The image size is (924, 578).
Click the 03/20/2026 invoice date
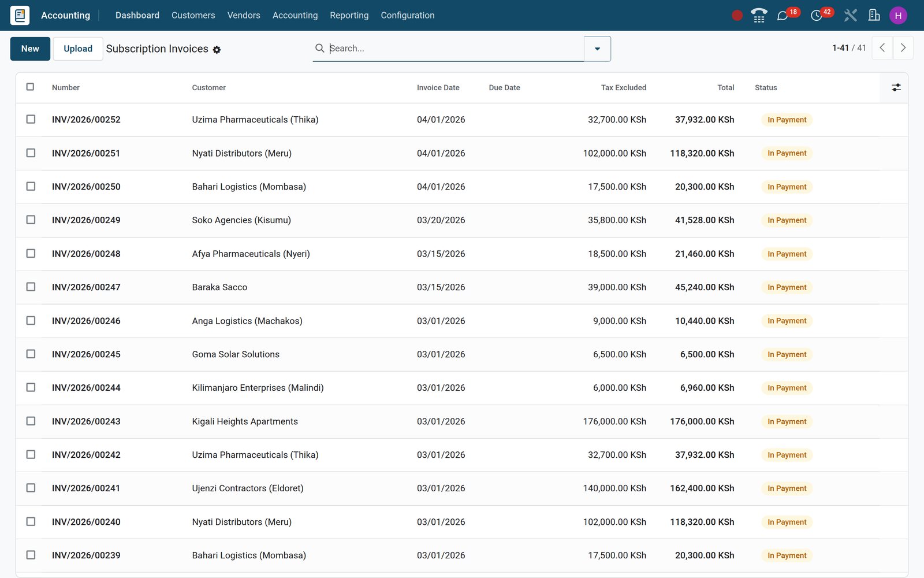[x=441, y=220]
